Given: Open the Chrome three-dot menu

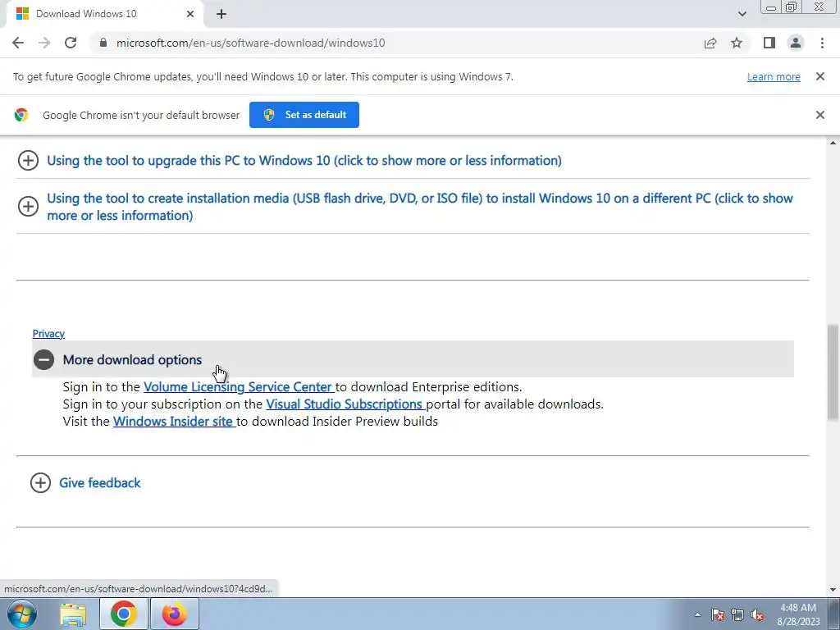Looking at the screenshot, I should pos(822,43).
